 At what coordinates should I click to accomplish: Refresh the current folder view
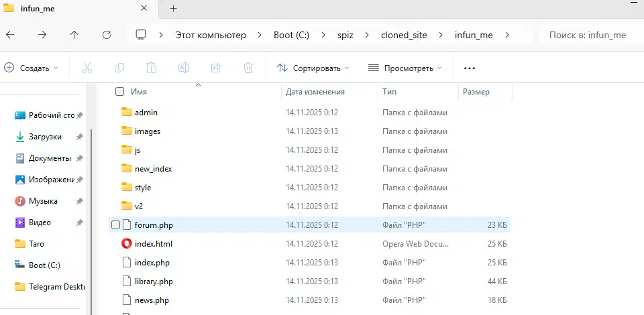coord(106,35)
